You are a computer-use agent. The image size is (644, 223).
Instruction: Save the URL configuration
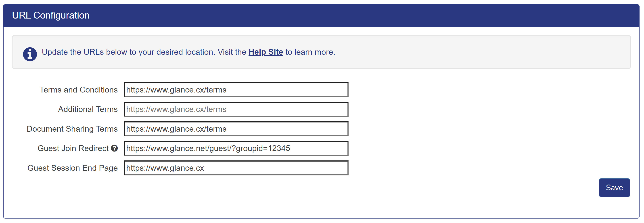614,187
